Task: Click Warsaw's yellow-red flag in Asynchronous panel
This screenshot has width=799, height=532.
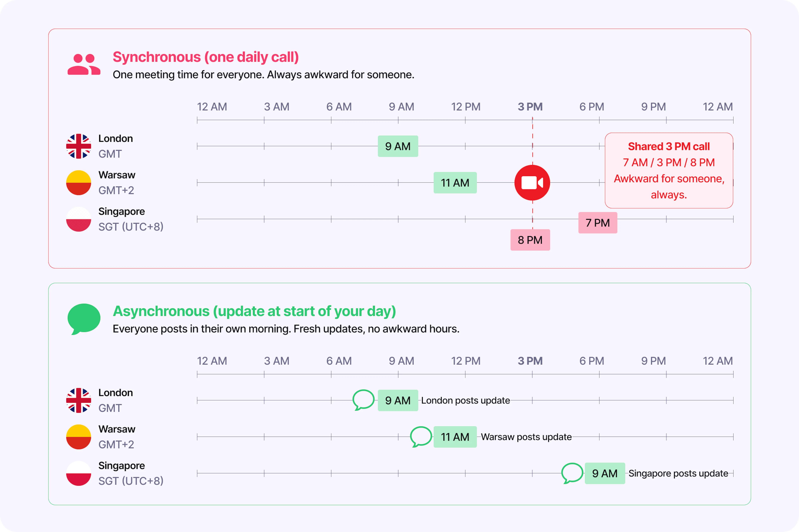Action: click(78, 437)
